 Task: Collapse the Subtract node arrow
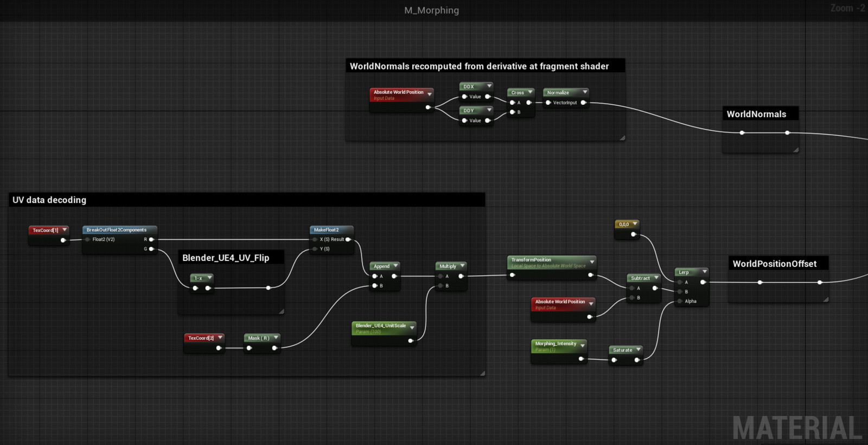(x=656, y=277)
